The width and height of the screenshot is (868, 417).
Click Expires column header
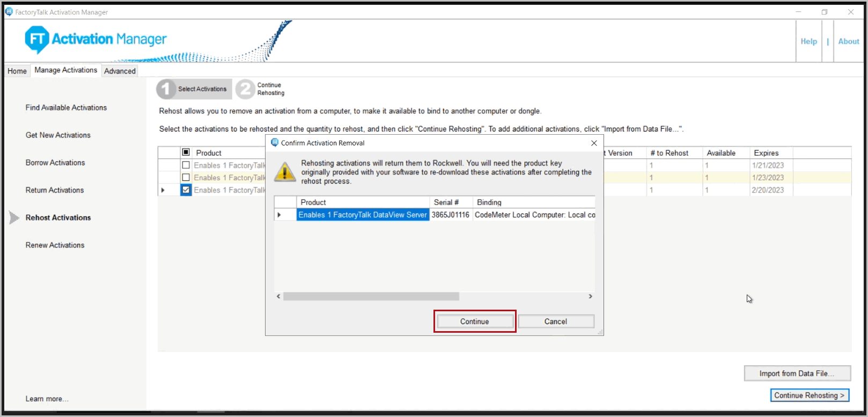[771, 153]
